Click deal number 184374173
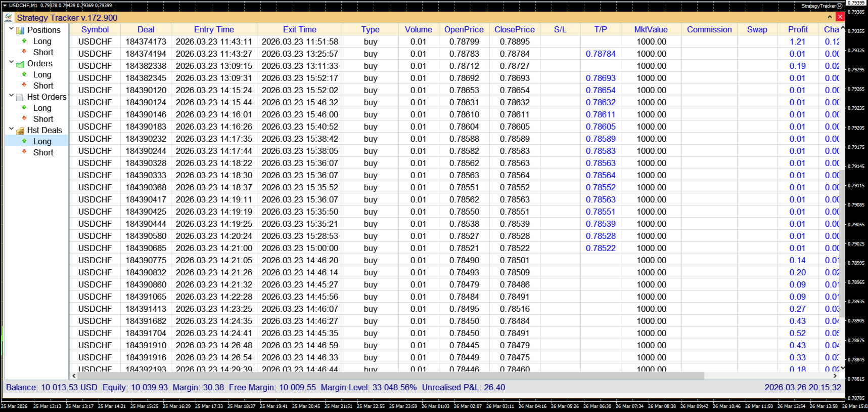Viewport: 868px width, 412px height. 146,42
